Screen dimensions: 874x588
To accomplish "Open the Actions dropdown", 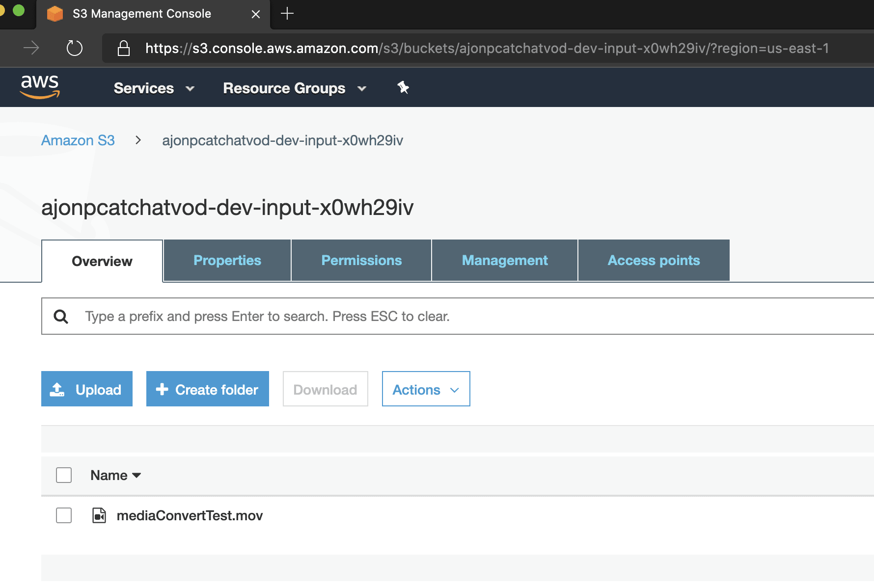I will pyautogui.click(x=426, y=389).
